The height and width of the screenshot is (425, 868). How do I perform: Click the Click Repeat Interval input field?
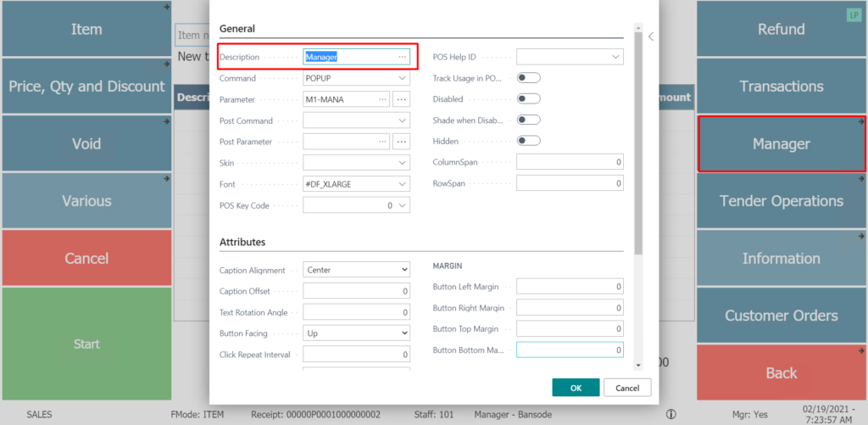(357, 354)
